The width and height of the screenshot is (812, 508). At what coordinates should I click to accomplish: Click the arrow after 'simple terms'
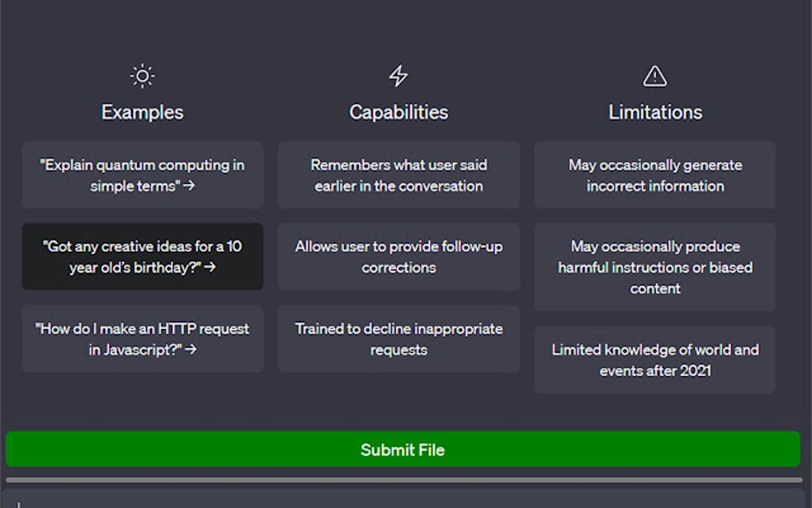coord(189,186)
